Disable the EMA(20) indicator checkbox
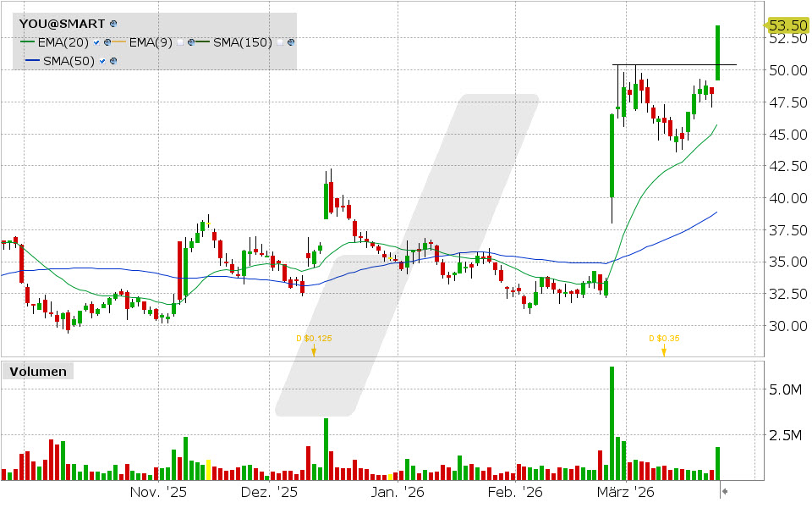 (96, 42)
